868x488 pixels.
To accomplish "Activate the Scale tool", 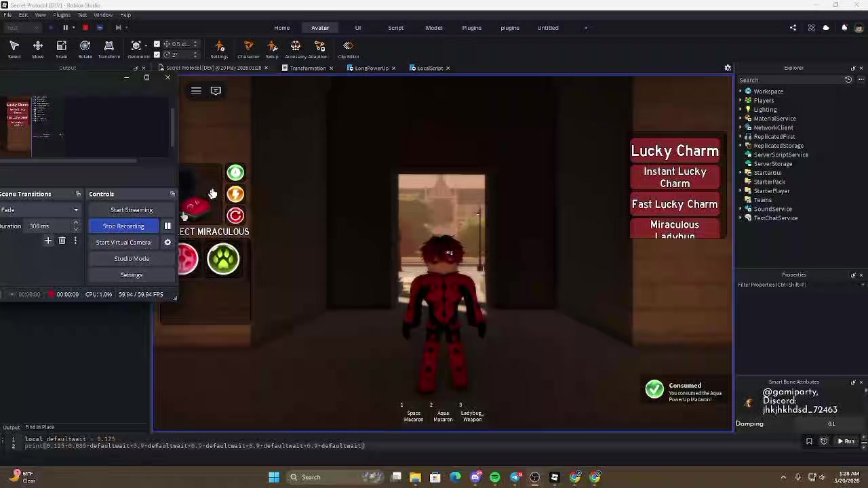I will tap(61, 49).
